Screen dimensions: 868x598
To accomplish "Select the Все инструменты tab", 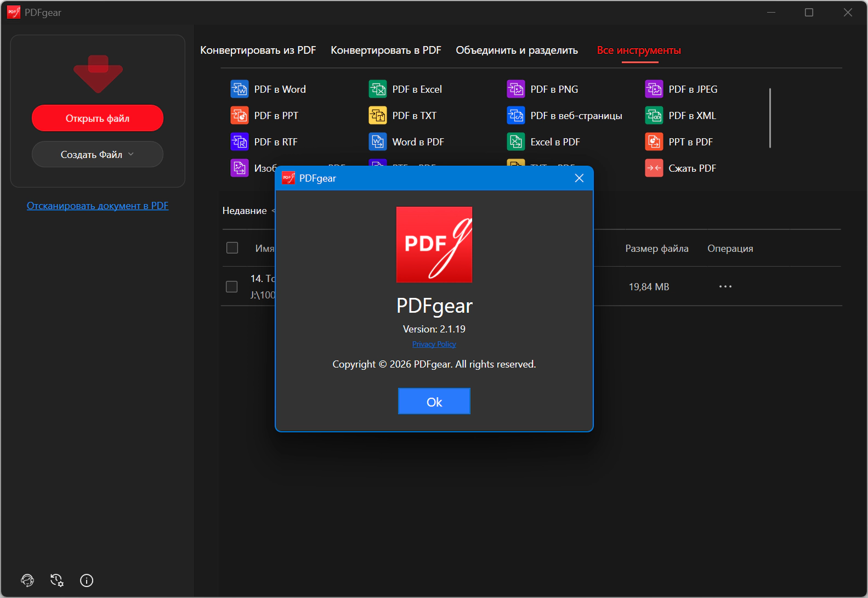I will [x=639, y=50].
